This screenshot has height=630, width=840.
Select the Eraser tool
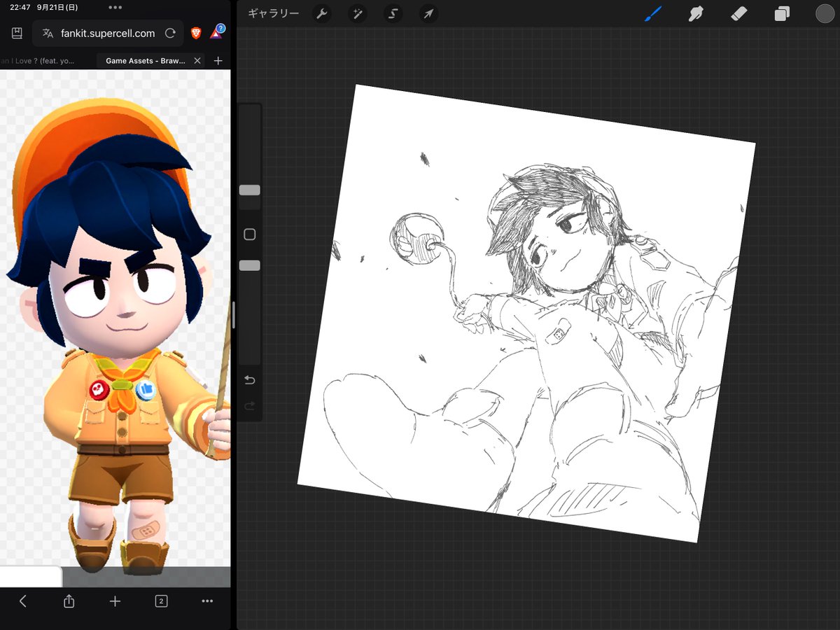coord(739,13)
